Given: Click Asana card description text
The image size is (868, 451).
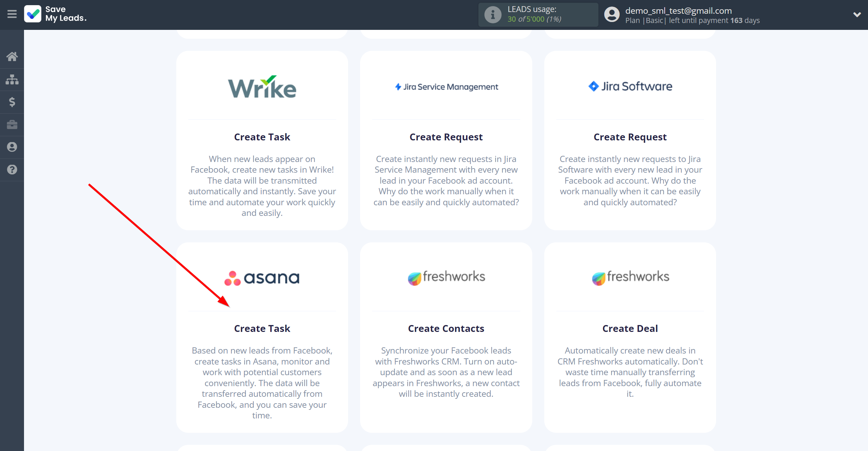Looking at the screenshot, I should (x=262, y=383).
